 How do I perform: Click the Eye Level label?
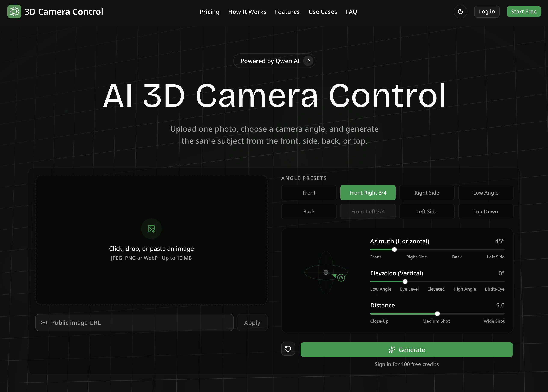click(409, 289)
